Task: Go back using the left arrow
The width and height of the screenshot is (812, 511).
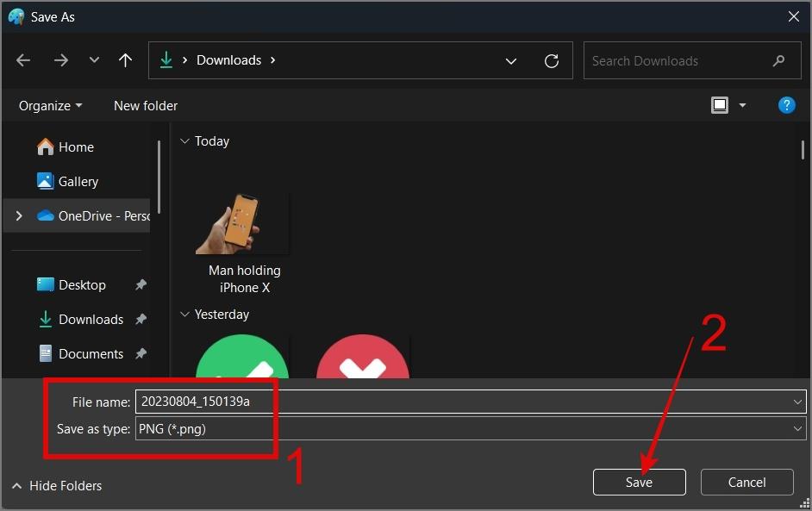Action: click(x=23, y=60)
